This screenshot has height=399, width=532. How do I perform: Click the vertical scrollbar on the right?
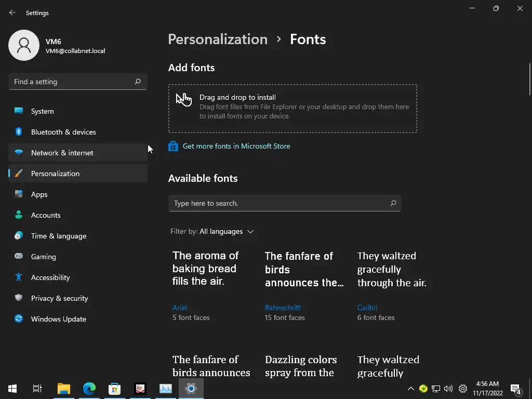[x=529, y=78]
